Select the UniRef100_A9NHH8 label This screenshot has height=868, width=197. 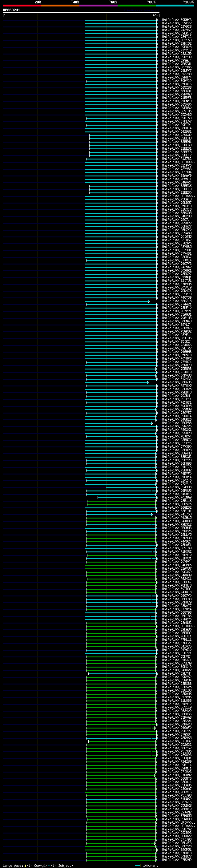pyautogui.click(x=176, y=819)
